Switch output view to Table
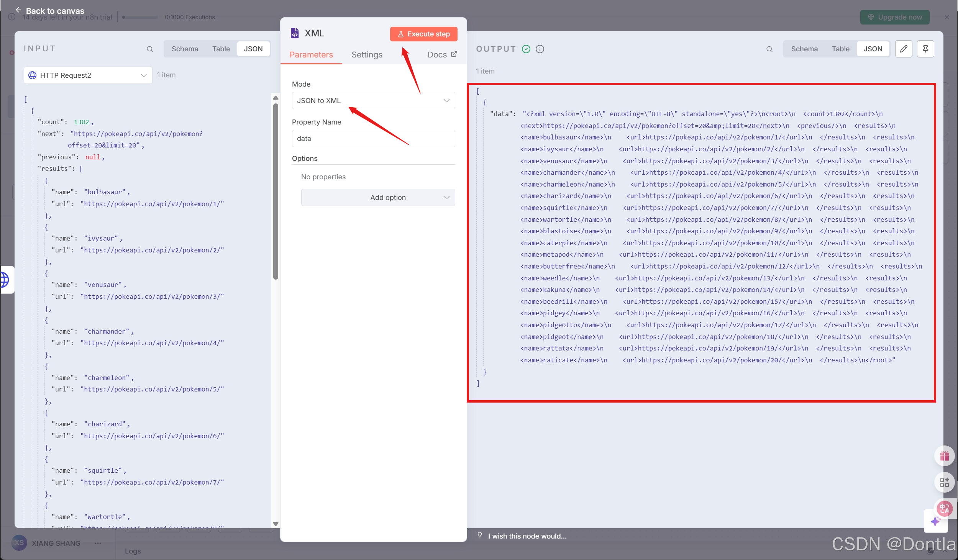The image size is (958, 560). 840,49
